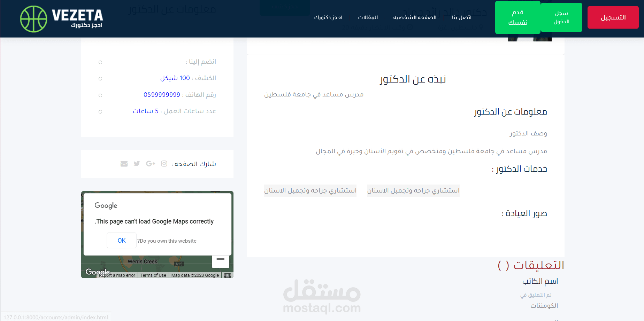The image size is (644, 321).
Task: Open the Terms of Use map link
Action: 153,275
